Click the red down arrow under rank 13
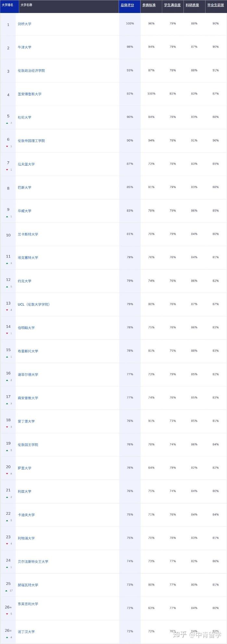The width and height of the screenshot is (227, 644). [x=7, y=310]
